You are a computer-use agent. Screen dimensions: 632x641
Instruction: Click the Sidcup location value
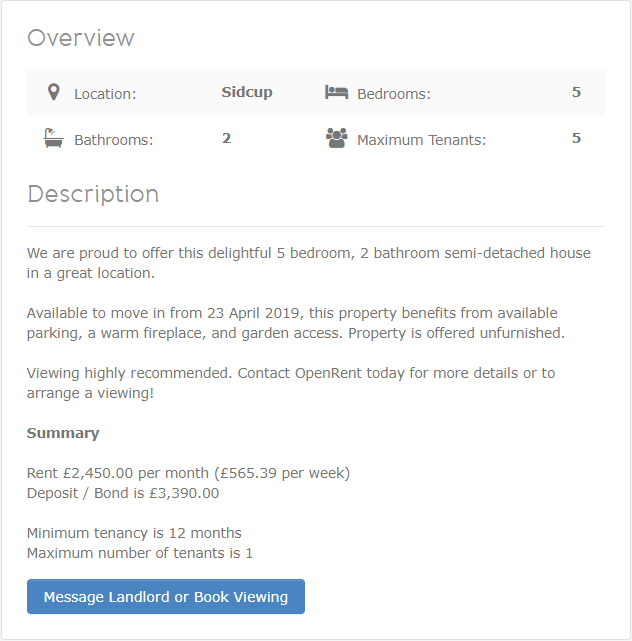[x=247, y=92]
